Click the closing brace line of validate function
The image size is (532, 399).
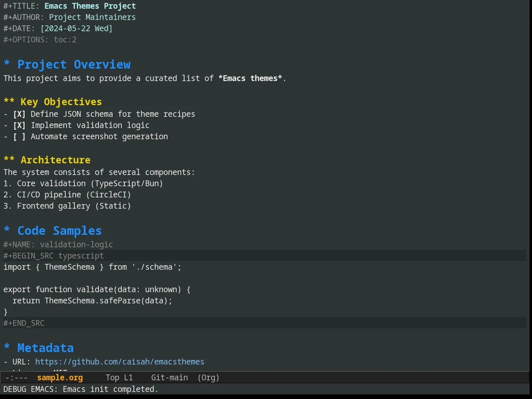(x=6, y=312)
